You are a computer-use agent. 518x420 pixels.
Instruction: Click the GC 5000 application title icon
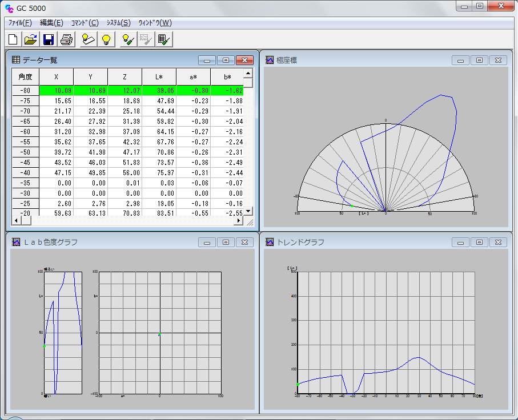click(9, 8)
